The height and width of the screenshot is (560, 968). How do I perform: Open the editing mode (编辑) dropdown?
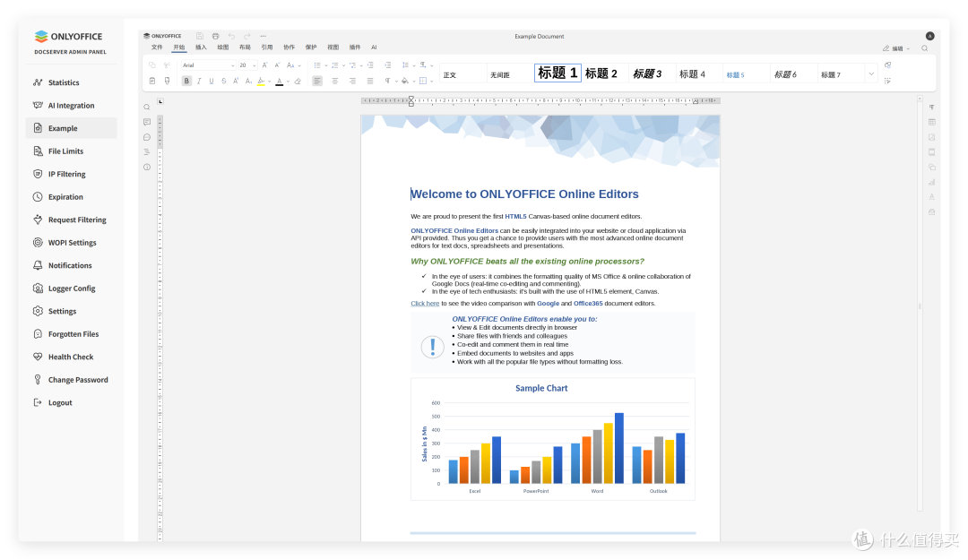point(895,48)
